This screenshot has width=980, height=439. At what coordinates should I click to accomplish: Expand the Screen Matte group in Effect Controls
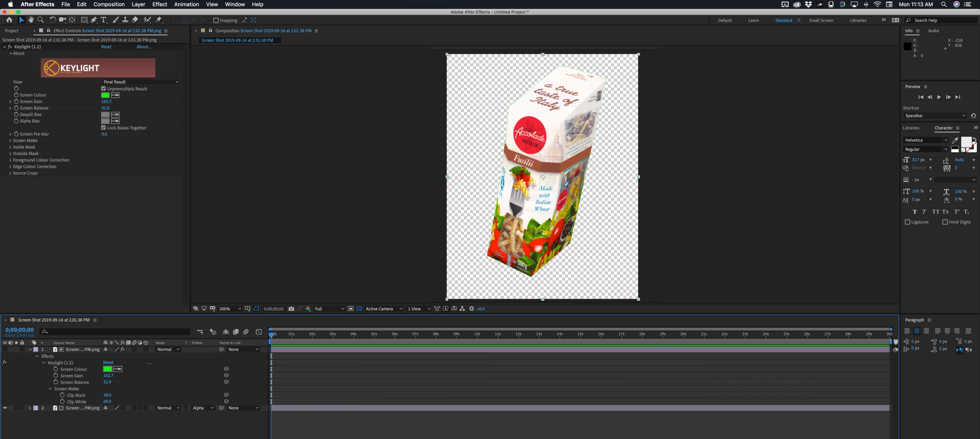10,141
